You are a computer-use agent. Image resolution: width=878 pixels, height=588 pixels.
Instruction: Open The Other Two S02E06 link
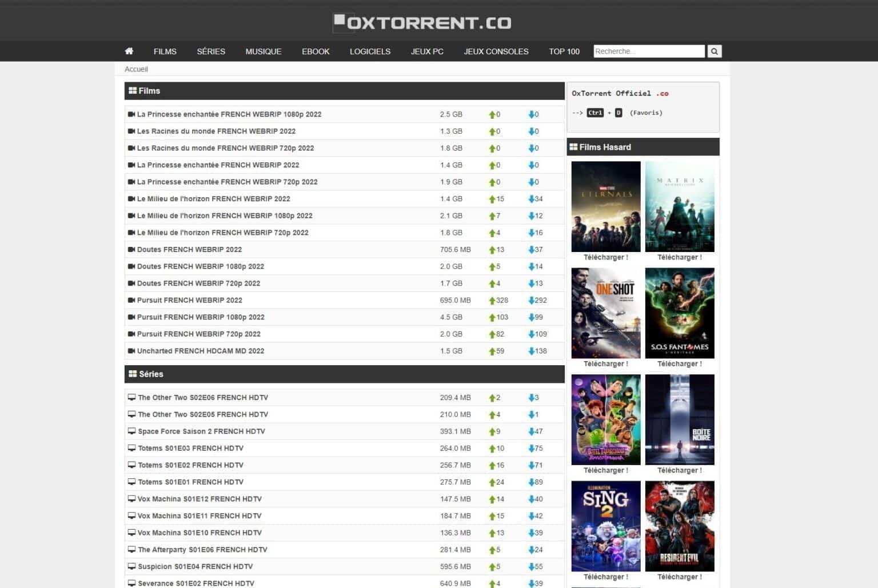(x=203, y=397)
